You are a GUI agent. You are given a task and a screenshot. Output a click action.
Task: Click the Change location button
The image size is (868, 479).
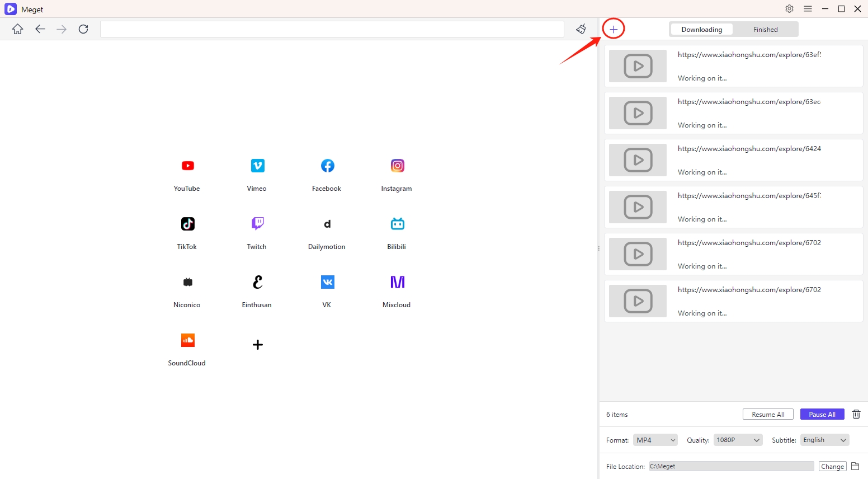(x=833, y=467)
